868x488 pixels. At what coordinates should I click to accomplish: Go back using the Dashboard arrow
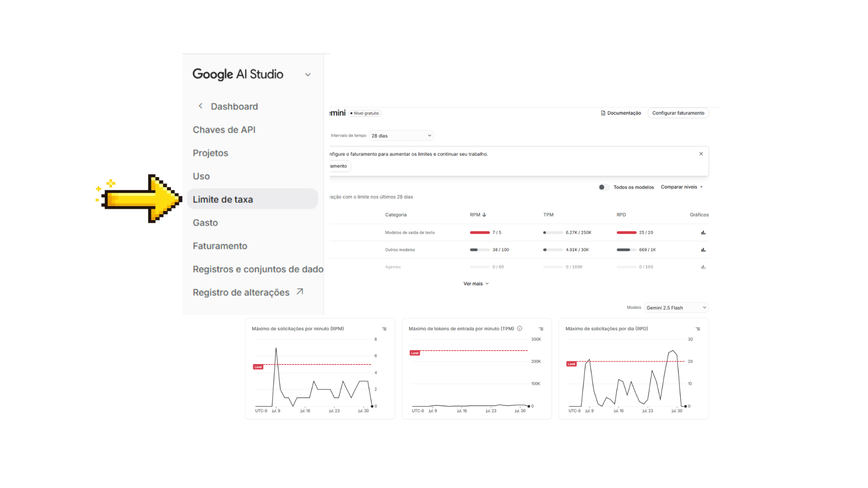point(200,106)
